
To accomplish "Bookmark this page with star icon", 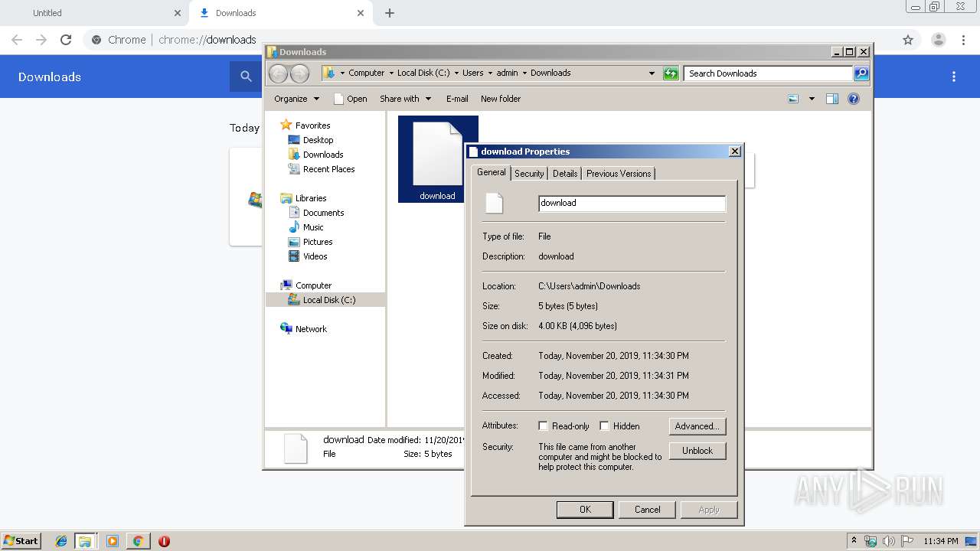I will (908, 40).
